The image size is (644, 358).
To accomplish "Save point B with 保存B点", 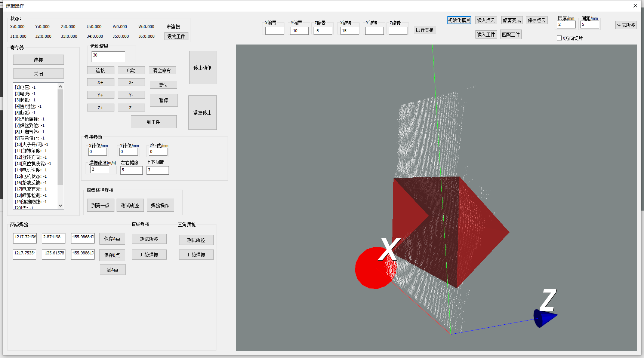I will coord(113,255).
